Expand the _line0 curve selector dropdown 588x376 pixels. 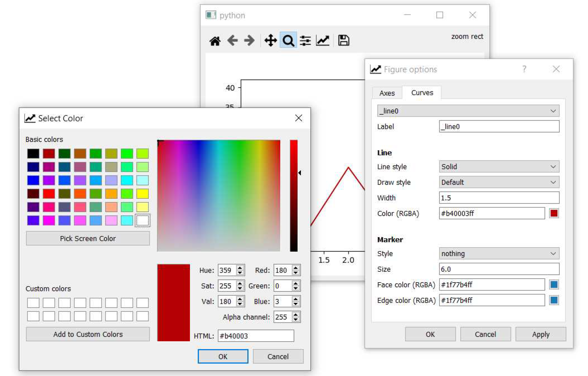point(468,111)
